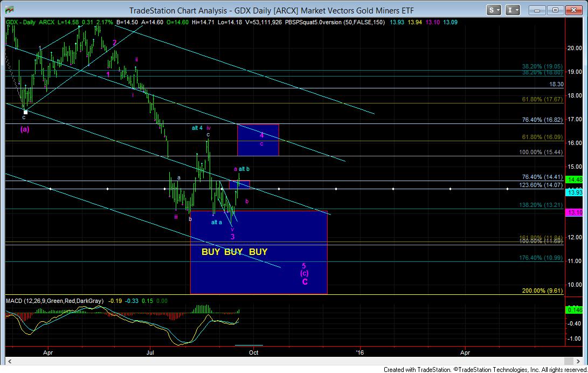
Task: Select the '61.80% (17.67)' Fibonacci label
Action: pyautogui.click(x=542, y=99)
